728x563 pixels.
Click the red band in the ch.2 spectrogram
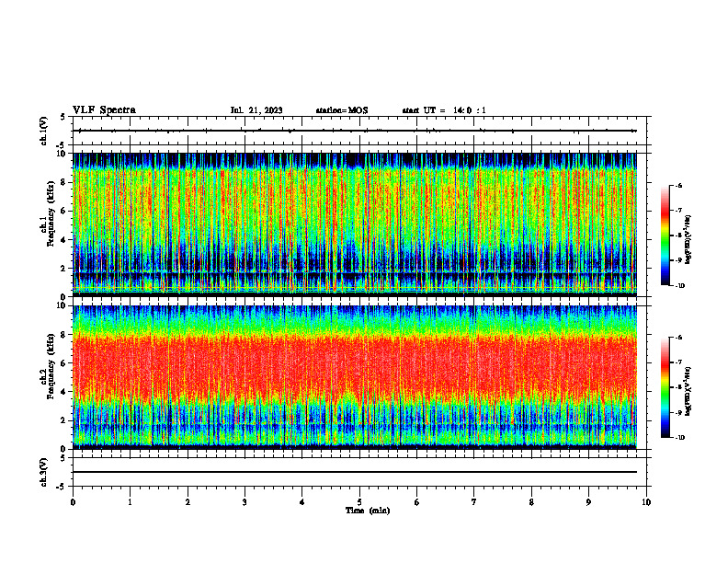tap(355, 367)
